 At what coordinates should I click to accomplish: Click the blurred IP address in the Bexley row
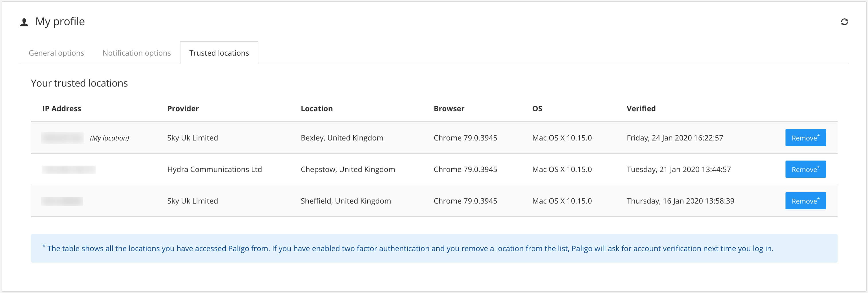62,138
